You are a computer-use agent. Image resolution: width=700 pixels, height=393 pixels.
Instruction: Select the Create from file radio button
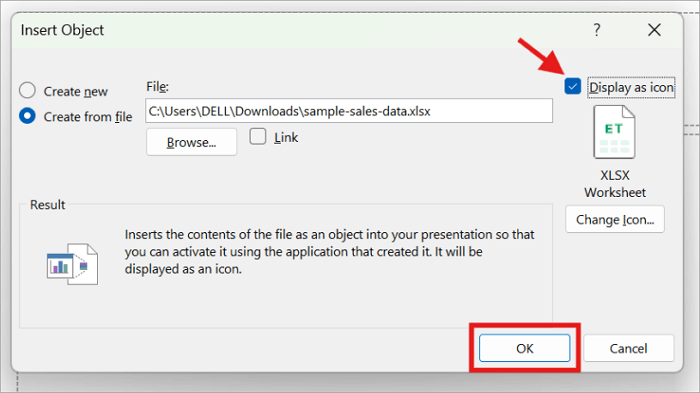click(x=27, y=116)
